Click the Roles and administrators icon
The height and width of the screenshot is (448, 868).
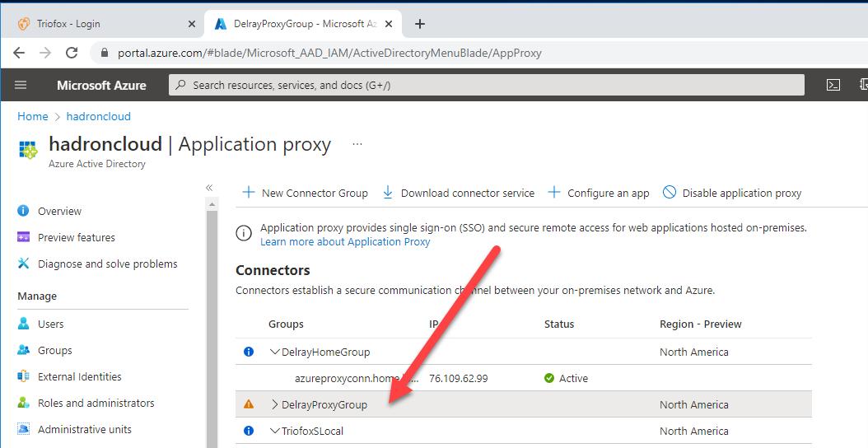point(23,403)
